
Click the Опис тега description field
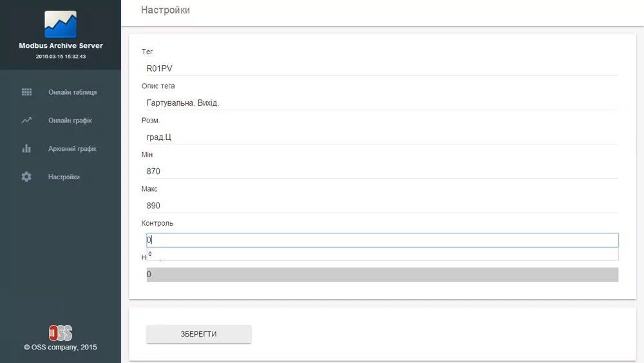pos(382,103)
